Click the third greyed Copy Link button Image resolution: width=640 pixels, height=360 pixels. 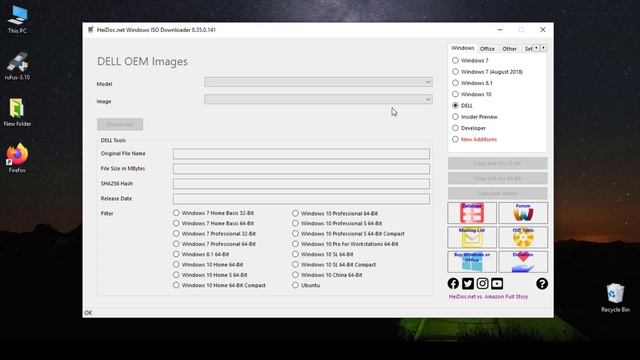pos(497,193)
